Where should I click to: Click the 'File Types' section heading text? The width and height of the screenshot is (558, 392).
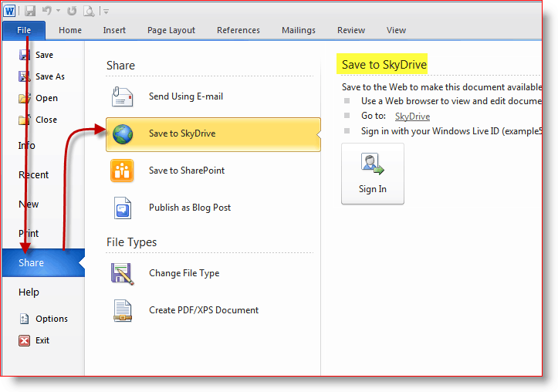[x=132, y=242]
